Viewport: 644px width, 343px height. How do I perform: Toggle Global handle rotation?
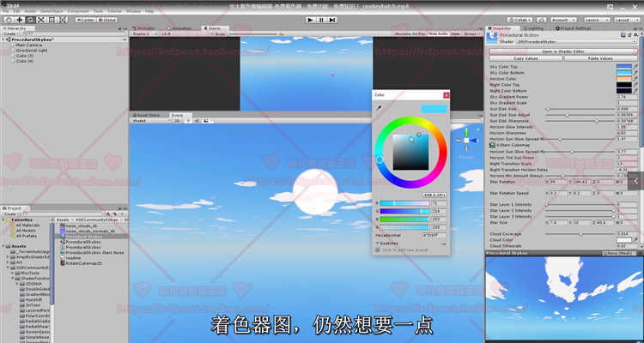pos(106,20)
